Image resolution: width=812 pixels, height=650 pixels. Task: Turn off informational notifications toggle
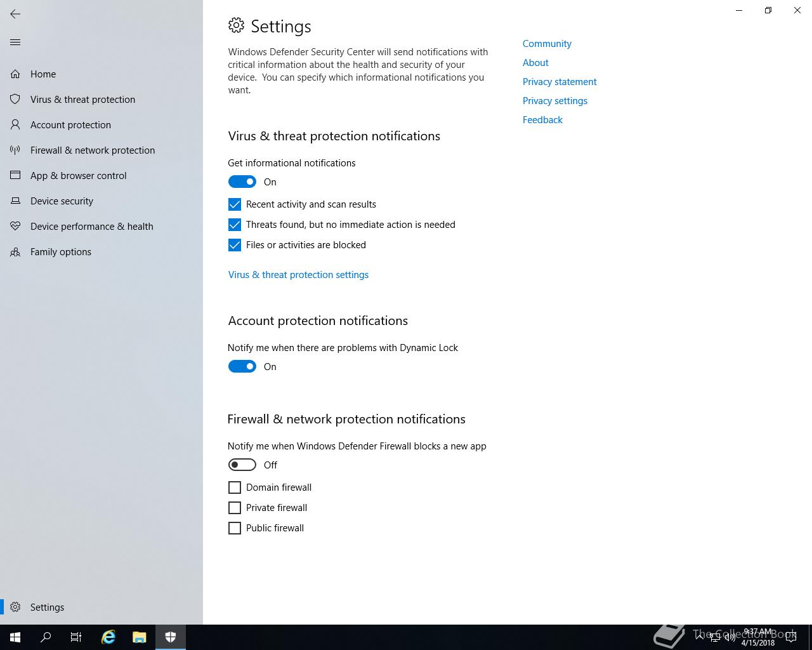pos(242,182)
